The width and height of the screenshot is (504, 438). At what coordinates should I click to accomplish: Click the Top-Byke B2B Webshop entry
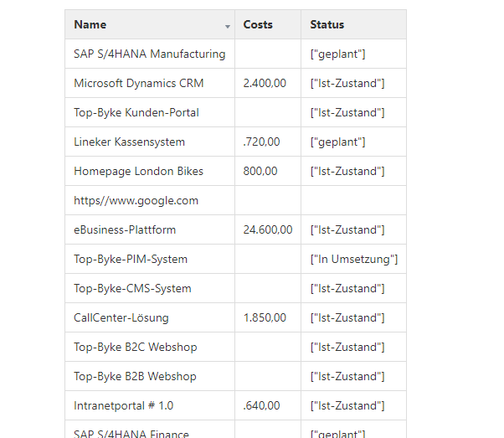tap(135, 376)
